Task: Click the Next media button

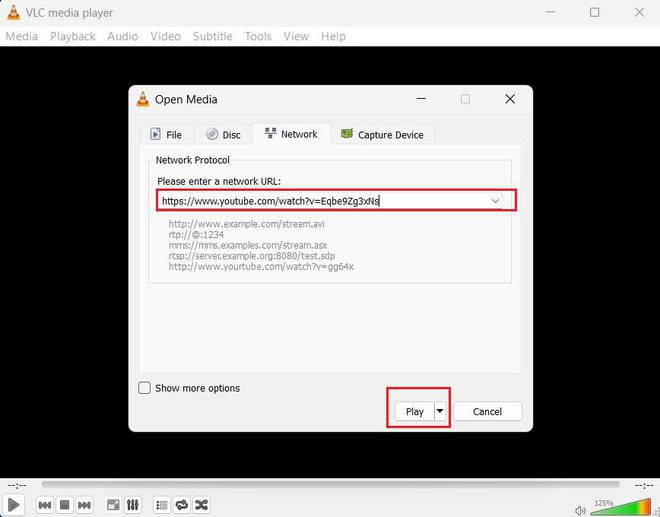Action: [84, 505]
